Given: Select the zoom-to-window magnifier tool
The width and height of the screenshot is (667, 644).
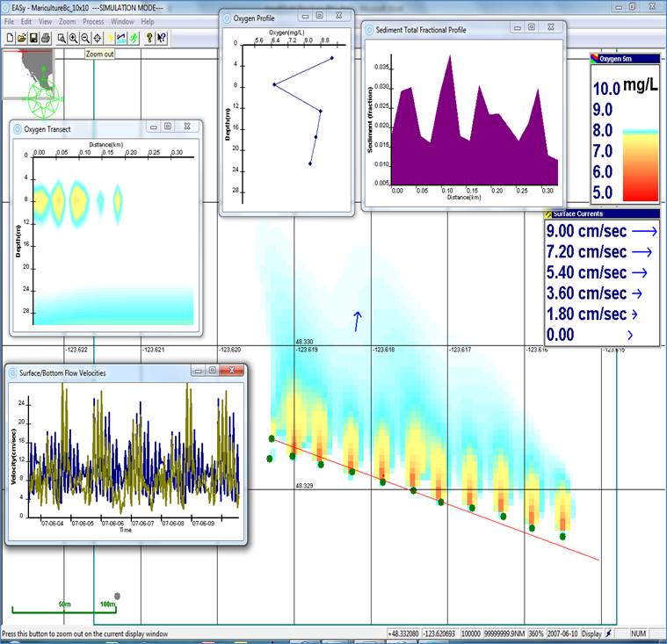Looking at the screenshot, I should pos(62,38).
